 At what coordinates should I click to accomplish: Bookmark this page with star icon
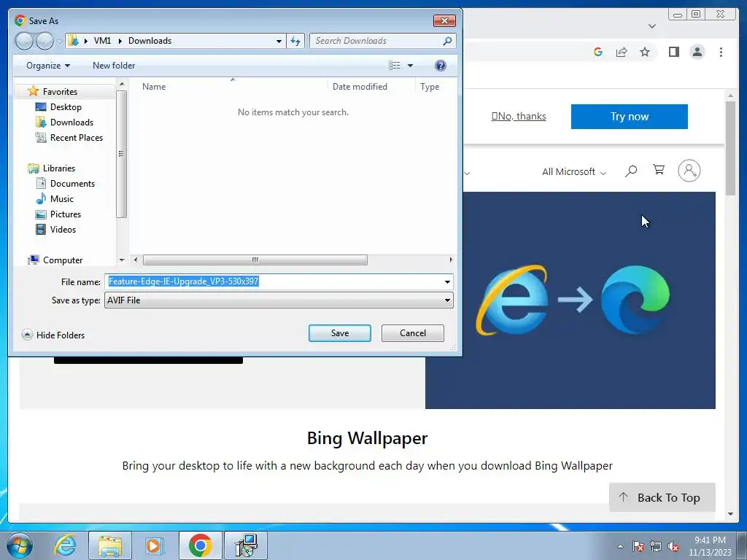point(645,52)
